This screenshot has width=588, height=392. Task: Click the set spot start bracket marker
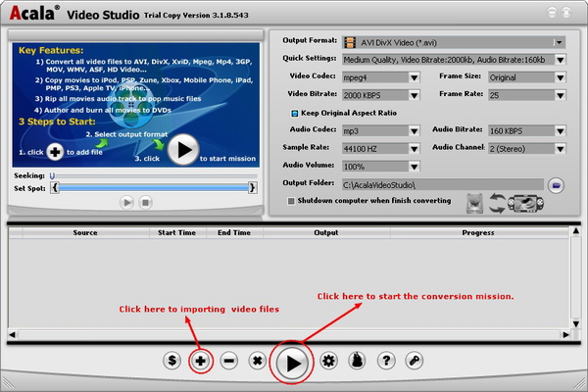55,187
